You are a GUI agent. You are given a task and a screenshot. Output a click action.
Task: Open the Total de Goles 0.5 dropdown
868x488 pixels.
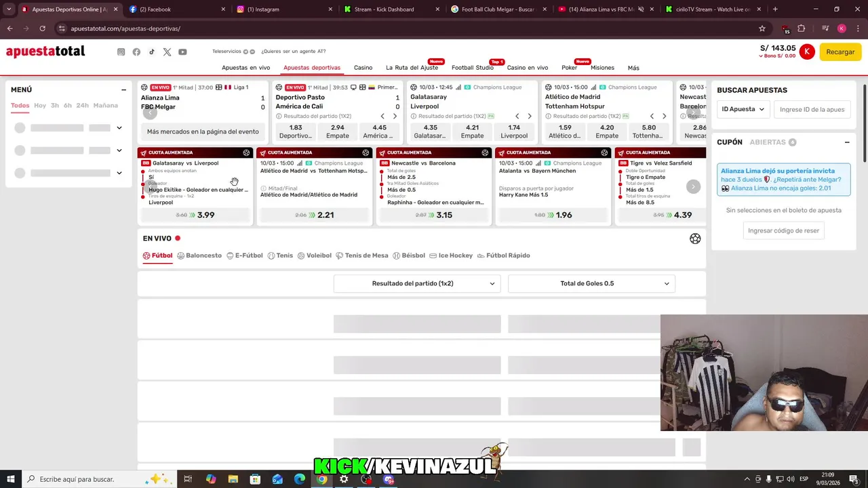[591, 283]
